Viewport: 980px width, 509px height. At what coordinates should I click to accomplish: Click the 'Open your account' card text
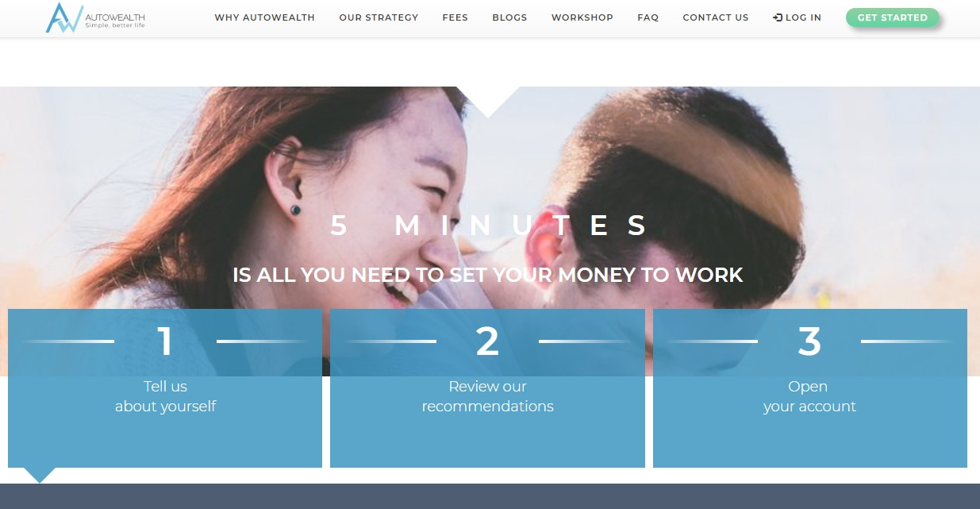click(x=809, y=396)
